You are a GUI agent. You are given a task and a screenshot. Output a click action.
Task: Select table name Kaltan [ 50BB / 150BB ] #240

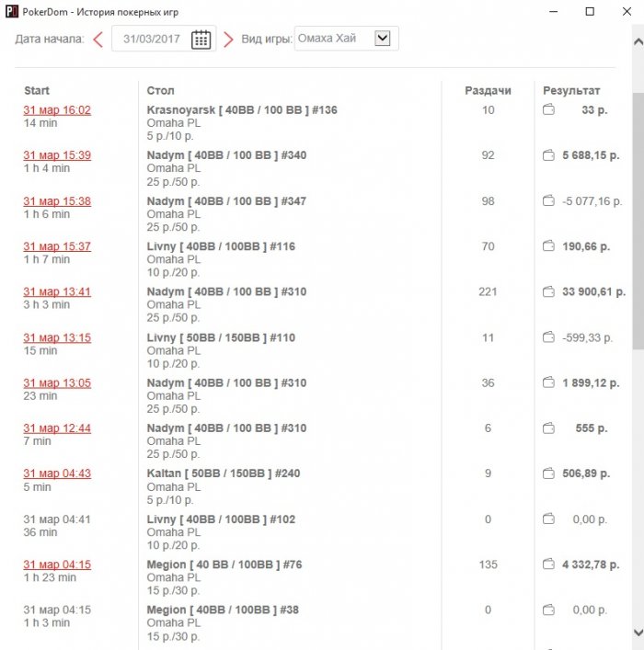coord(224,473)
